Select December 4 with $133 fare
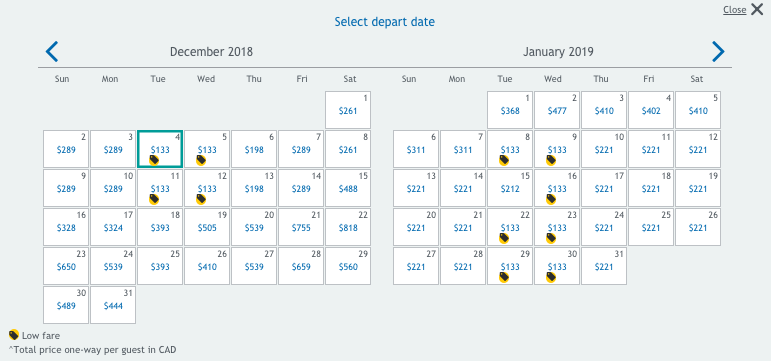The height and width of the screenshot is (361, 771). click(160, 149)
